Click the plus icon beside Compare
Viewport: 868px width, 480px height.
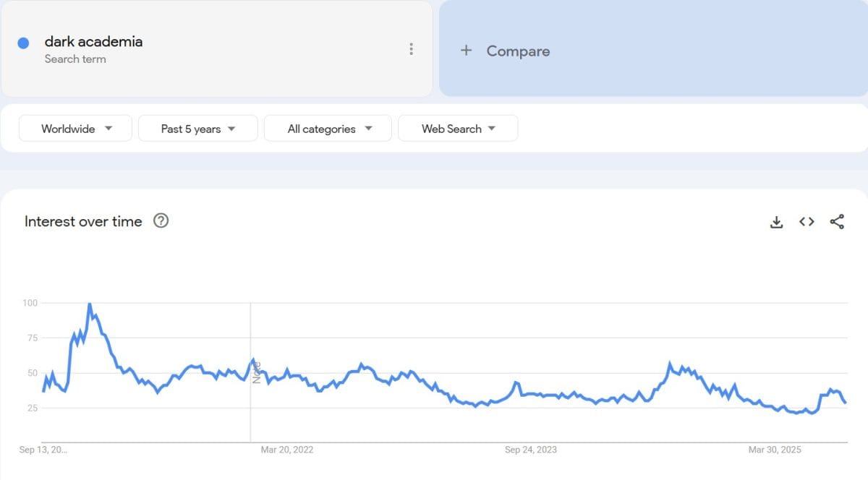[x=467, y=51]
